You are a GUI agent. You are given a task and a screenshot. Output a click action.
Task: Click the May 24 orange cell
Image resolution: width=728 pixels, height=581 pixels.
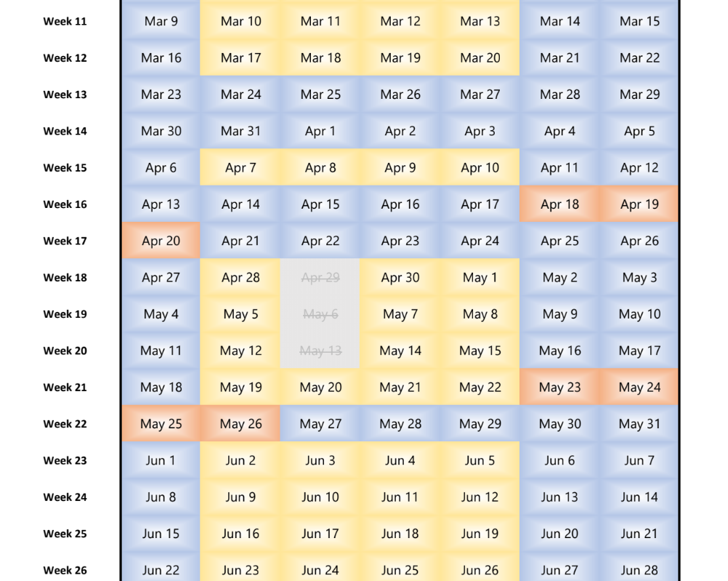pyautogui.click(x=639, y=388)
